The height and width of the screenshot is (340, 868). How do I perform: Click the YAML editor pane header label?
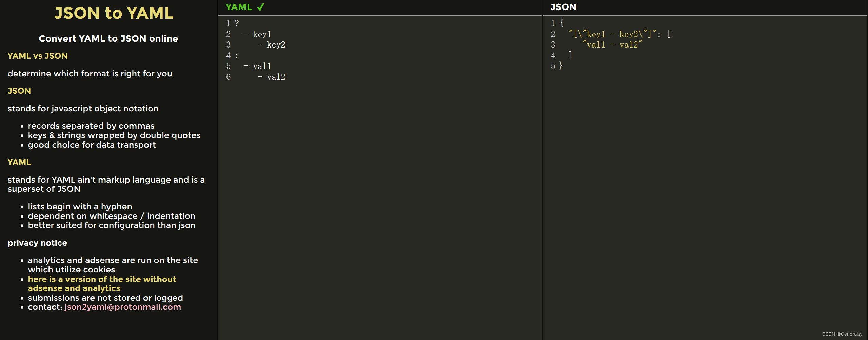coord(239,7)
